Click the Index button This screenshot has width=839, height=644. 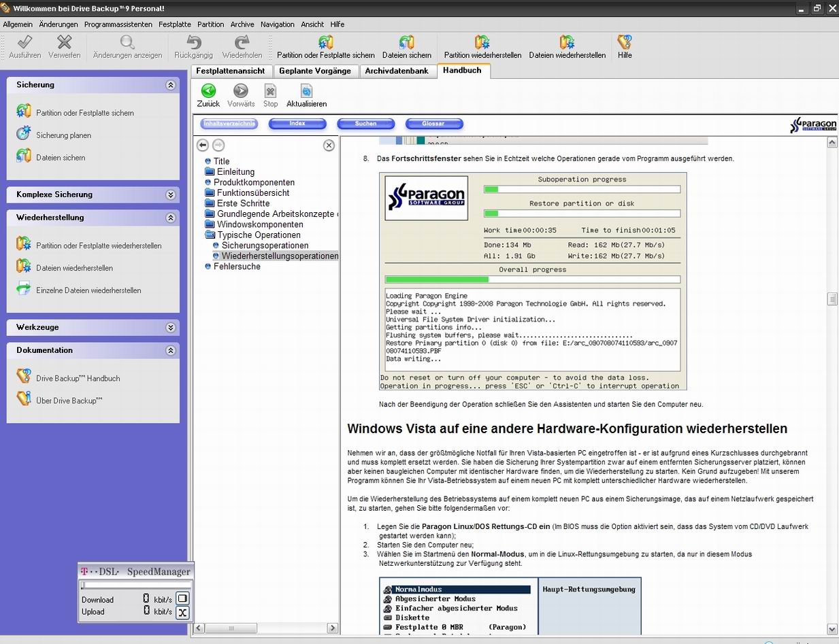coord(297,124)
